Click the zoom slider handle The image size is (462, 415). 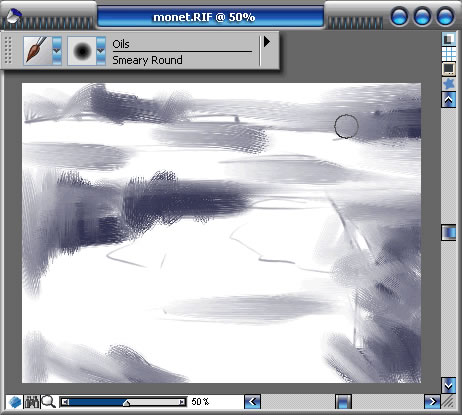pos(126,403)
